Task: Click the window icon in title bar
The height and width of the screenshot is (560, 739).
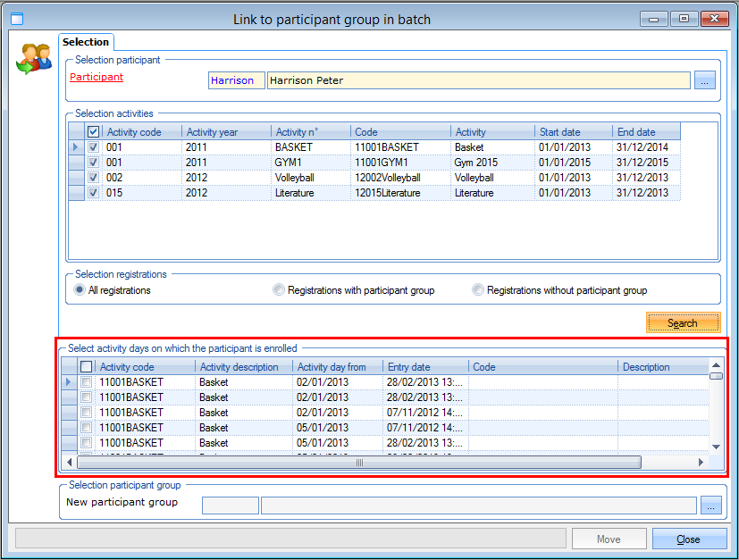Action: (x=16, y=18)
